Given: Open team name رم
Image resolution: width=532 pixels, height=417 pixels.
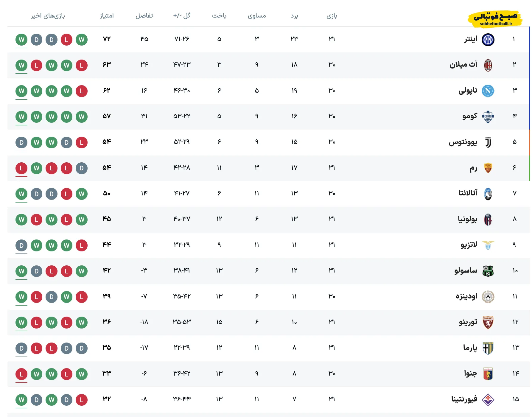Looking at the screenshot, I should pyautogui.click(x=474, y=168).
